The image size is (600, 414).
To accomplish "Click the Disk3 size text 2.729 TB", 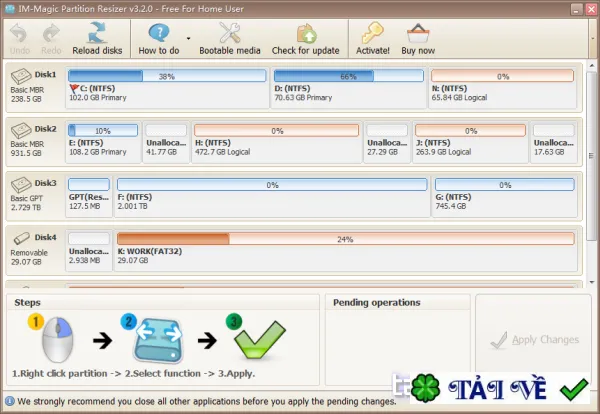I will (x=26, y=207).
